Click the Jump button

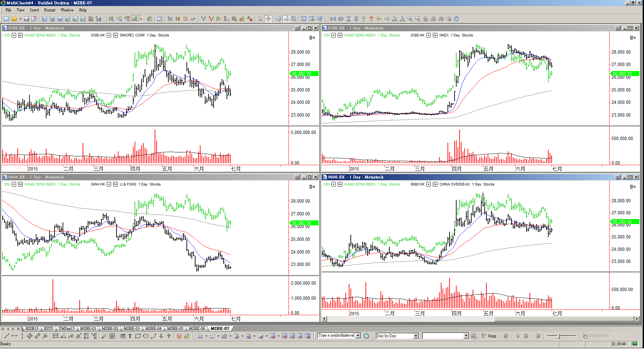click(x=489, y=336)
